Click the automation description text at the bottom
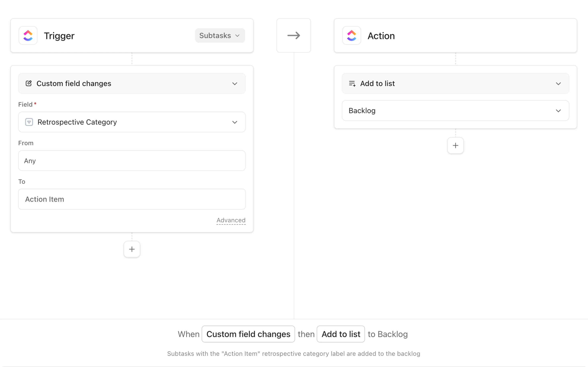The width and height of the screenshot is (588, 367). coord(294,353)
